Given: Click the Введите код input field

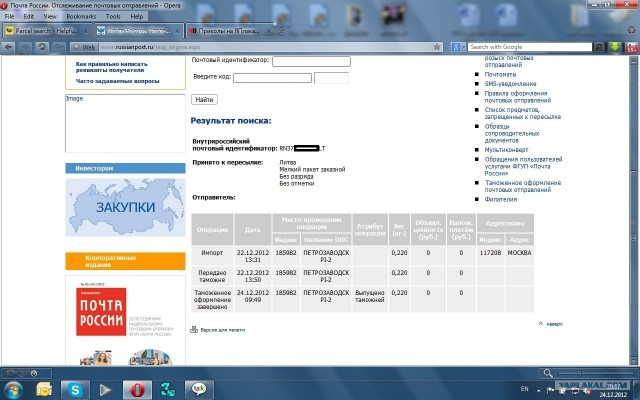Looking at the screenshot, I should pyautogui.click(x=272, y=78).
